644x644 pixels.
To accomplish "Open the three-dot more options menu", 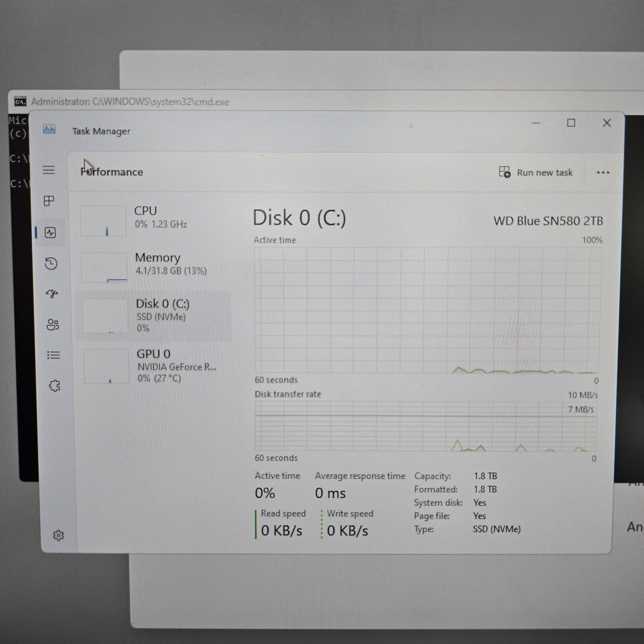I will pos(603,173).
